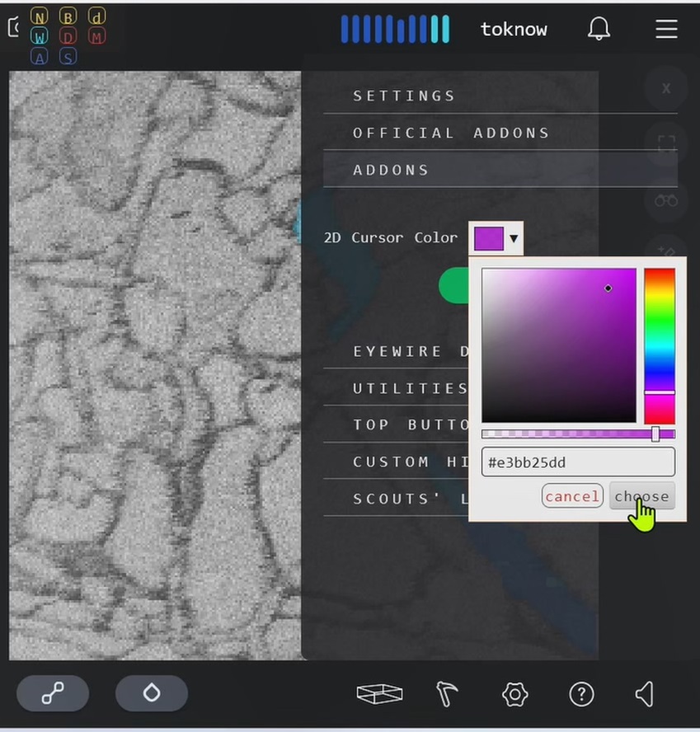Screen dimensions: 700x732
Task: Click the cancel button in color picker
Action: click(572, 496)
